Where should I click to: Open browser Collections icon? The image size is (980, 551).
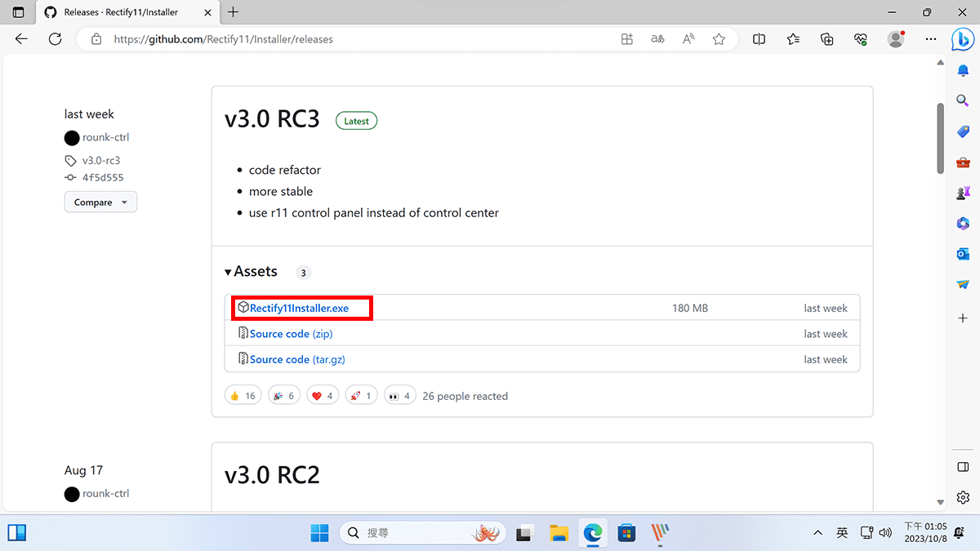pyautogui.click(x=827, y=39)
